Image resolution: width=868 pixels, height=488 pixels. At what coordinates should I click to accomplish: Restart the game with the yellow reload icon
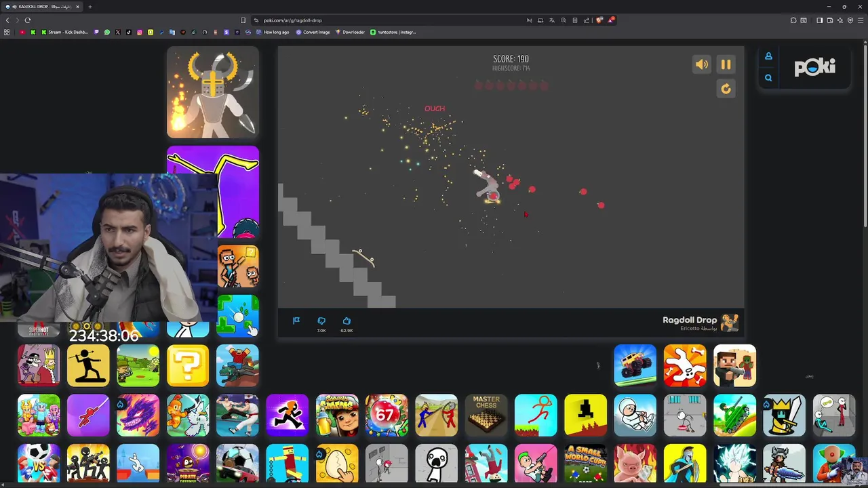pos(726,89)
